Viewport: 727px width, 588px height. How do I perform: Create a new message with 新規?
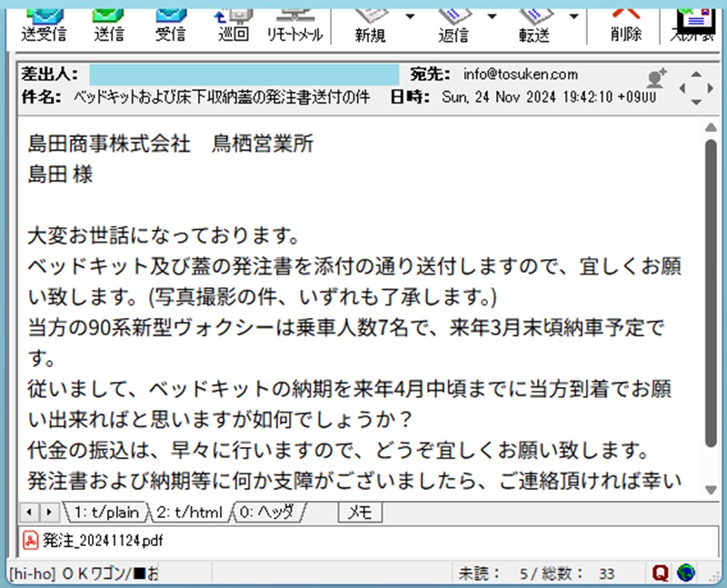[x=369, y=23]
